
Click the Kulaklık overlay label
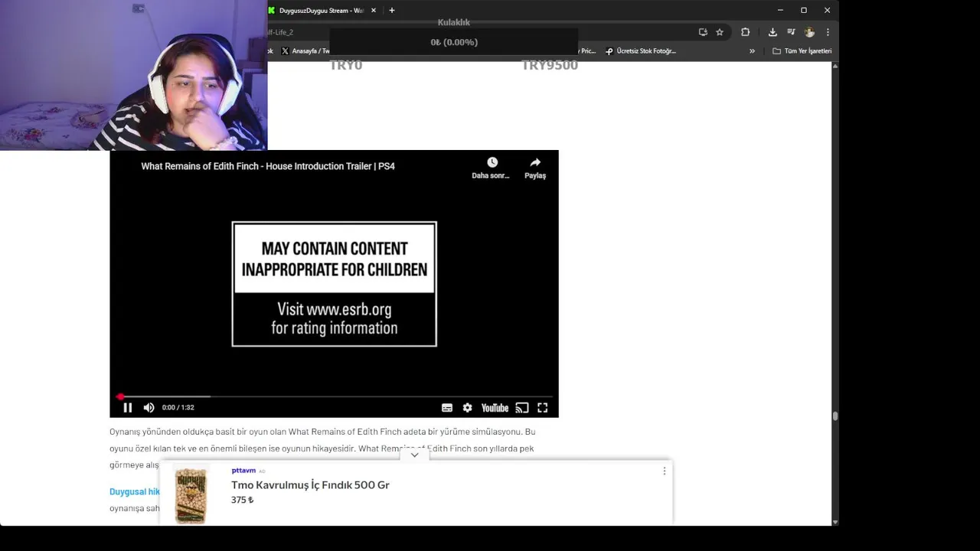click(454, 23)
